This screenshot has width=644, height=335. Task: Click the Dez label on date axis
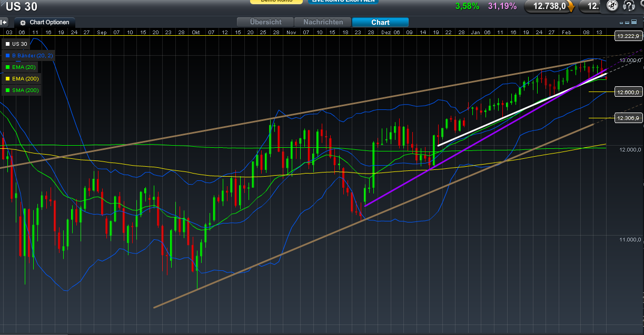coord(385,32)
